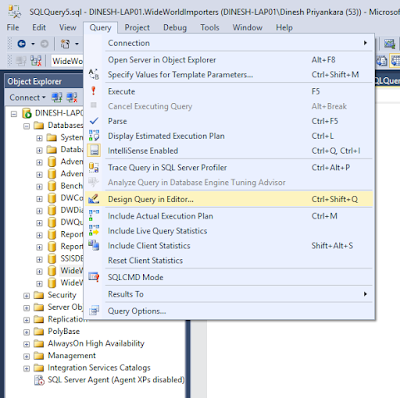400x398 pixels.
Task: Expand the PolyBase folder node
Action: (27, 332)
